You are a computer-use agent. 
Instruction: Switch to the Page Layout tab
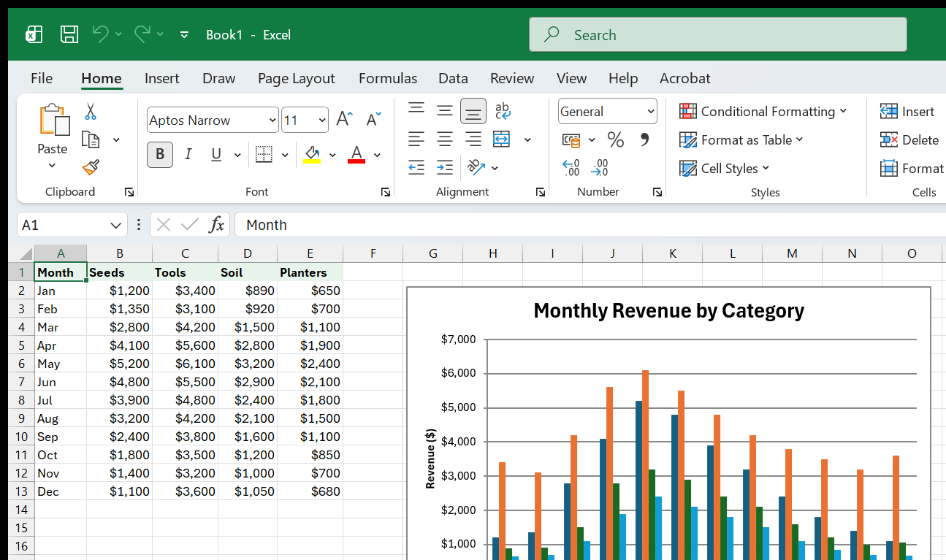click(x=297, y=78)
